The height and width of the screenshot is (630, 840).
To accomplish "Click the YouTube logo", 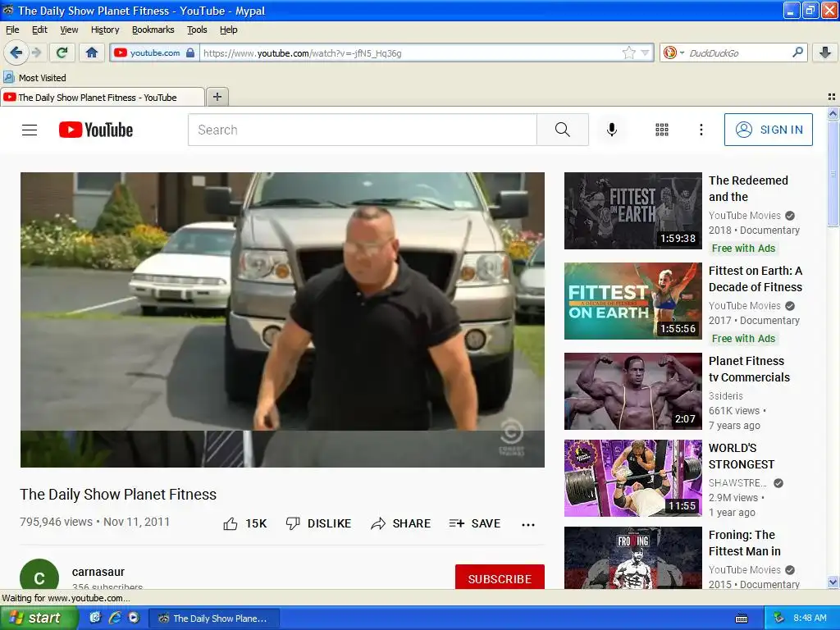I will 96,130.
